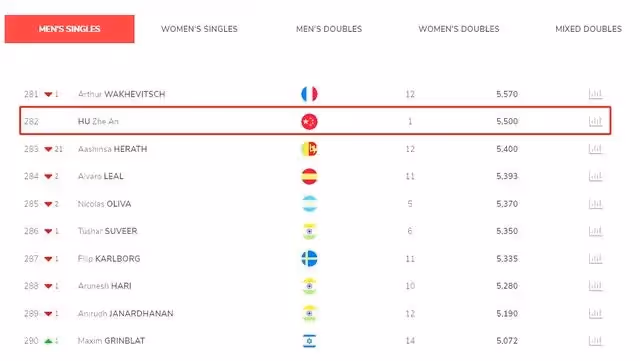Click the France flag icon
This screenshot has width=640, height=361.
(x=309, y=94)
